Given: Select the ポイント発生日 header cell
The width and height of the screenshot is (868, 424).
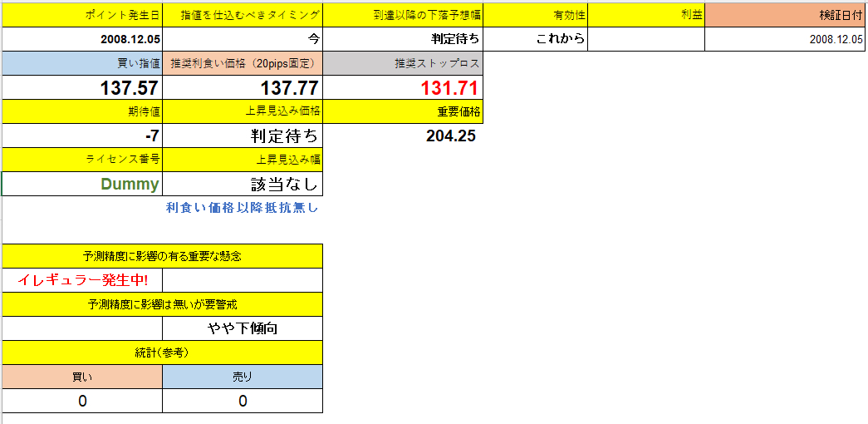Looking at the screenshot, I should (82, 15).
